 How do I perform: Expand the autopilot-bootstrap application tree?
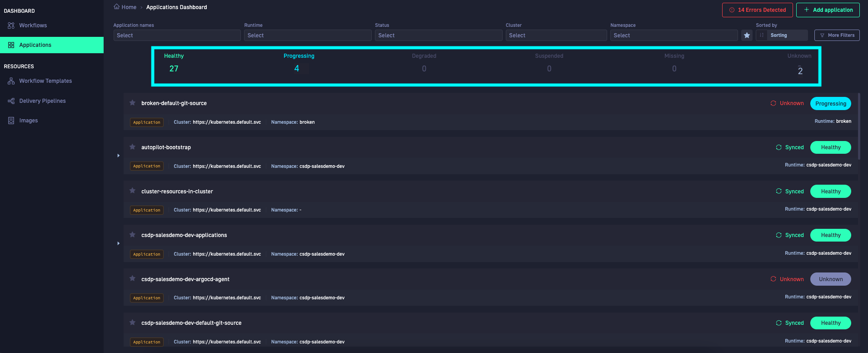click(x=118, y=156)
